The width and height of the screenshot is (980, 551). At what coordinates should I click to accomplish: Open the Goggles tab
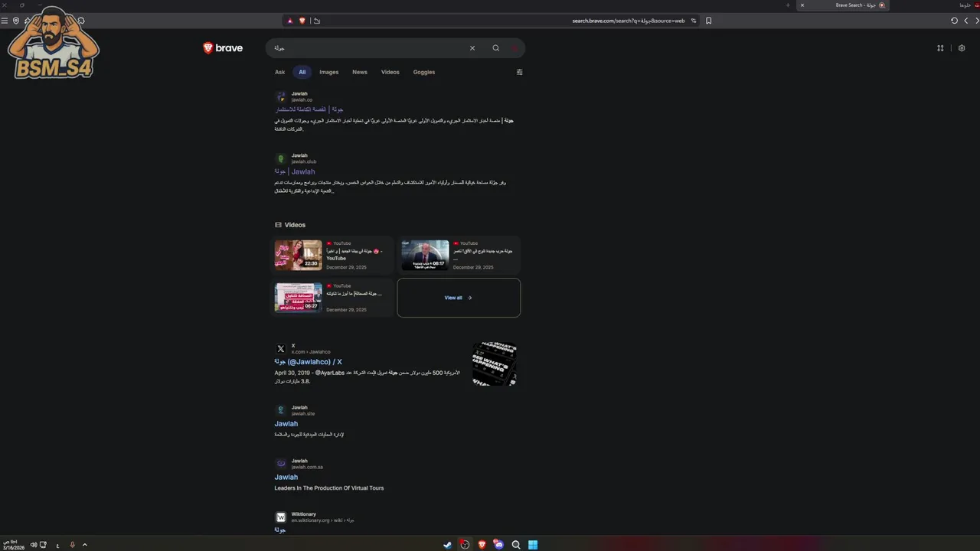(424, 72)
